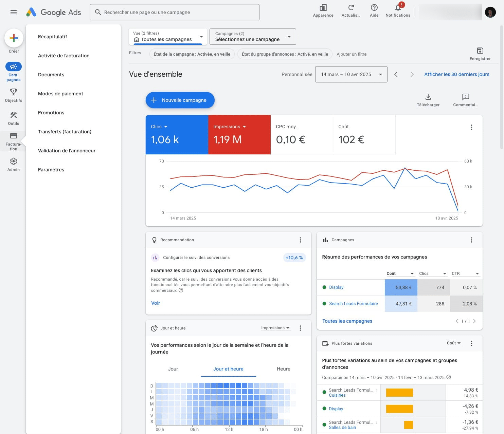Focus the campaign search field
The height and width of the screenshot is (434, 504).
point(175,12)
